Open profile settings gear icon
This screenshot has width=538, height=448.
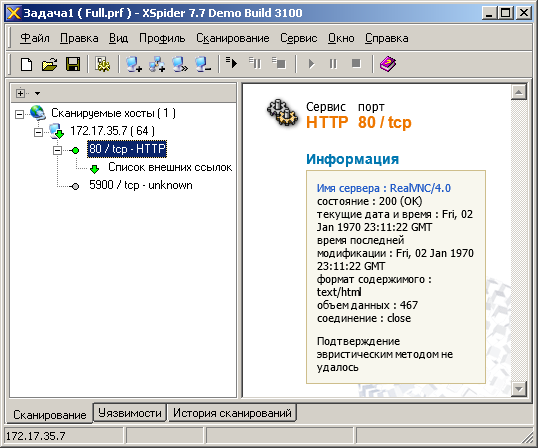pyautogui.click(x=103, y=64)
